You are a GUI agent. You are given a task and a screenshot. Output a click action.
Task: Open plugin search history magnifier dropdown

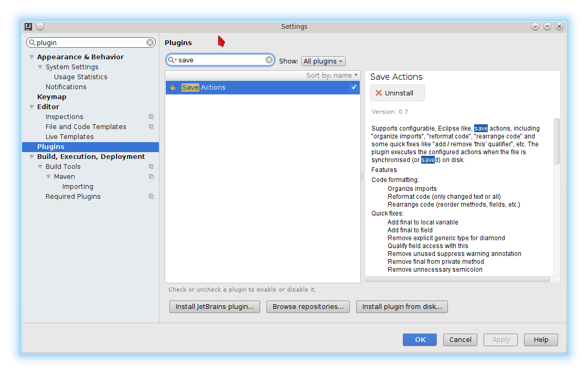point(172,60)
